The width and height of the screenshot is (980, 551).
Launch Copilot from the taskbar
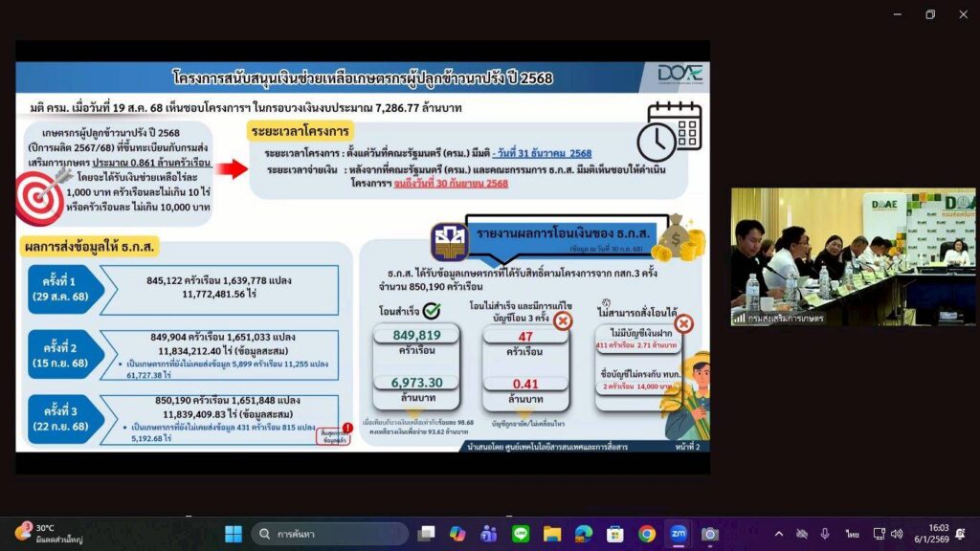(457, 533)
